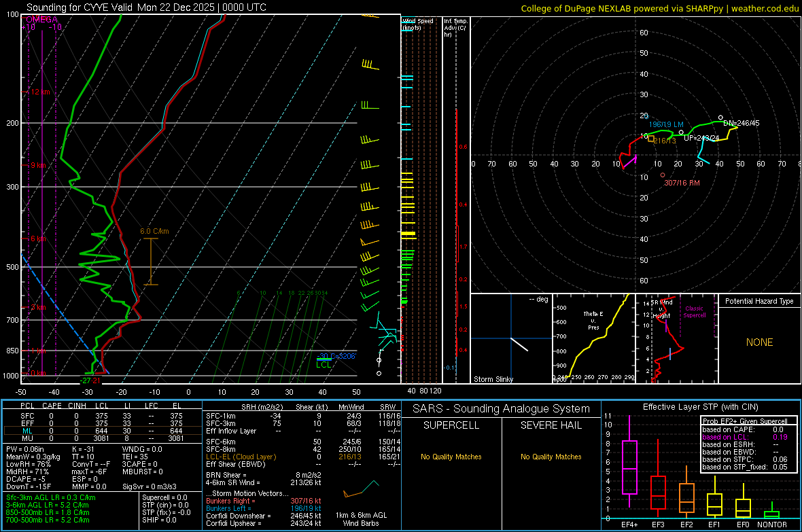Click the DN=246/45 hodograph label
Screen dimensions: 802x532
pos(741,123)
